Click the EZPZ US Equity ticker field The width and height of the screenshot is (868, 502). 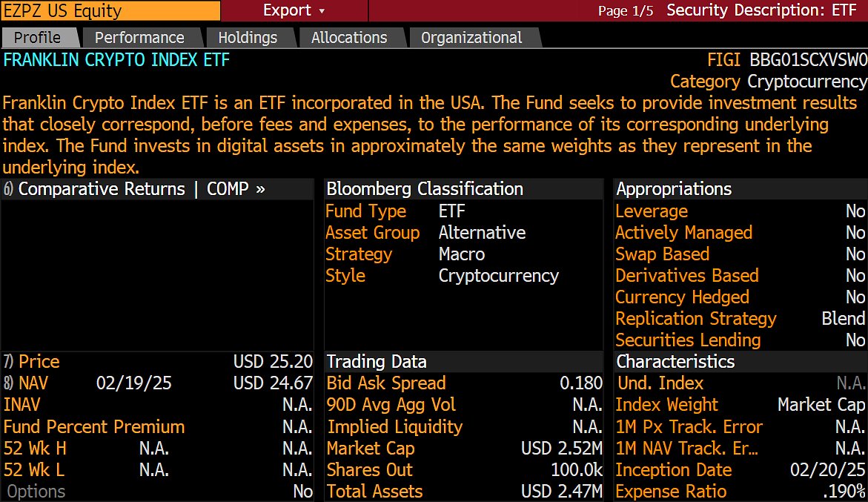click(110, 11)
